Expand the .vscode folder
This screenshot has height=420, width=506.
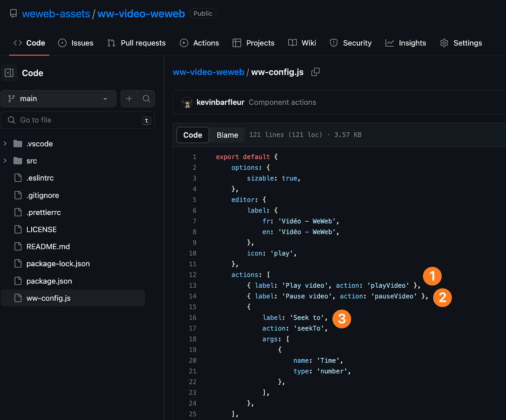[5, 144]
